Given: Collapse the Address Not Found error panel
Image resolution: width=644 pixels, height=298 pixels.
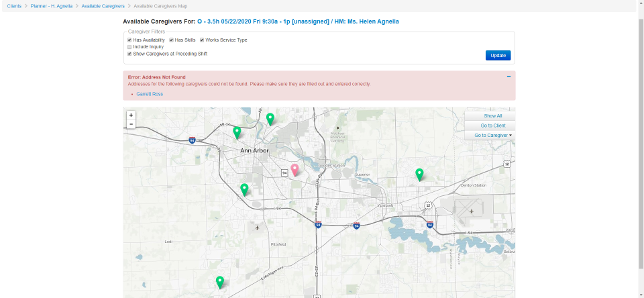Looking at the screenshot, I should pyautogui.click(x=508, y=77).
